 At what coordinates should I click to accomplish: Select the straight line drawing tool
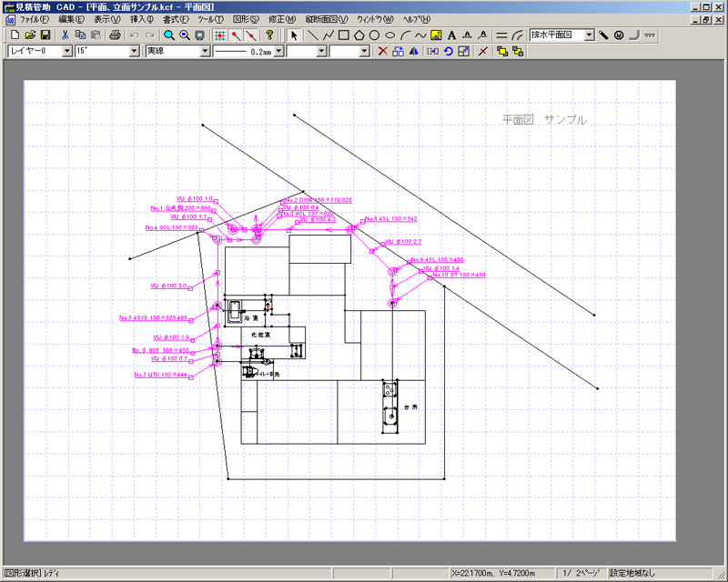[313, 35]
